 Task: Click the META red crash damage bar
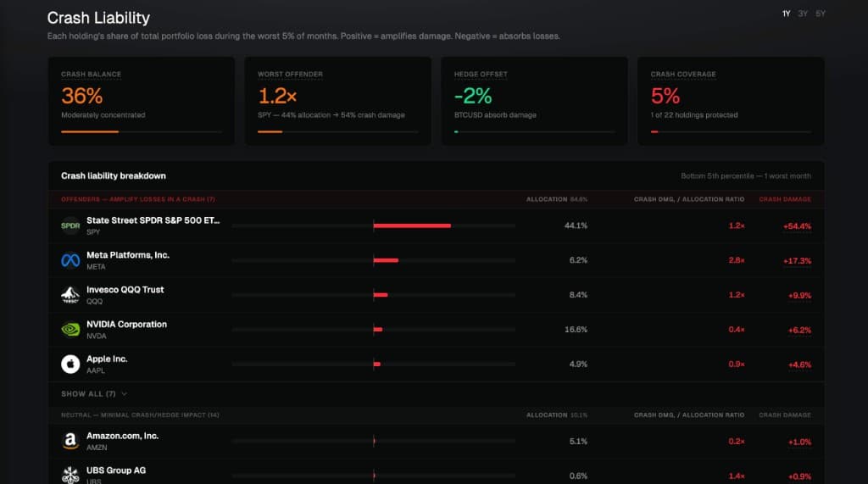pos(386,260)
